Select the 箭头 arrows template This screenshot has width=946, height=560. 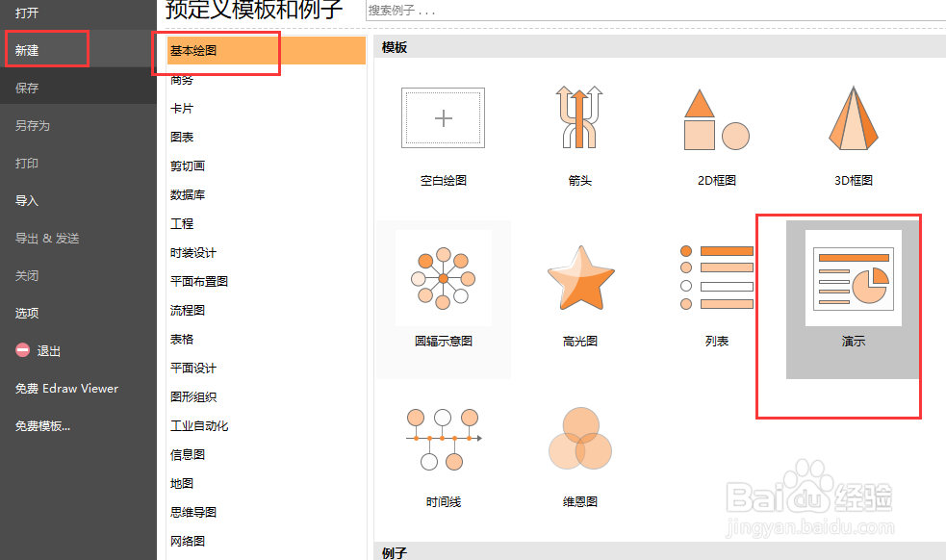[x=579, y=137]
